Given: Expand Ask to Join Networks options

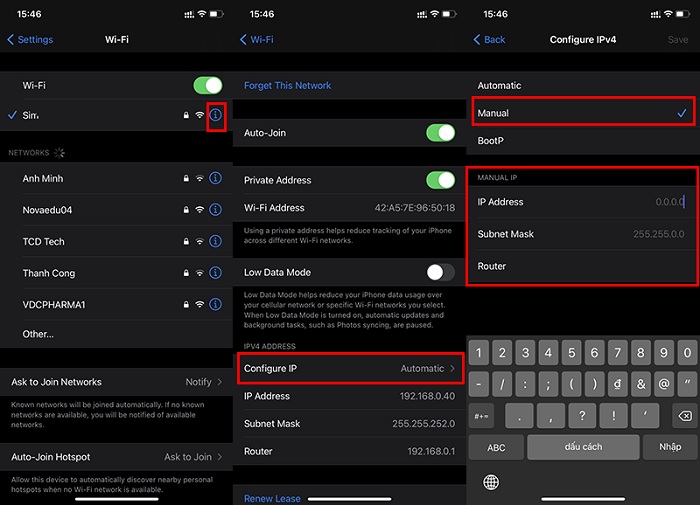Looking at the screenshot, I should (116, 382).
